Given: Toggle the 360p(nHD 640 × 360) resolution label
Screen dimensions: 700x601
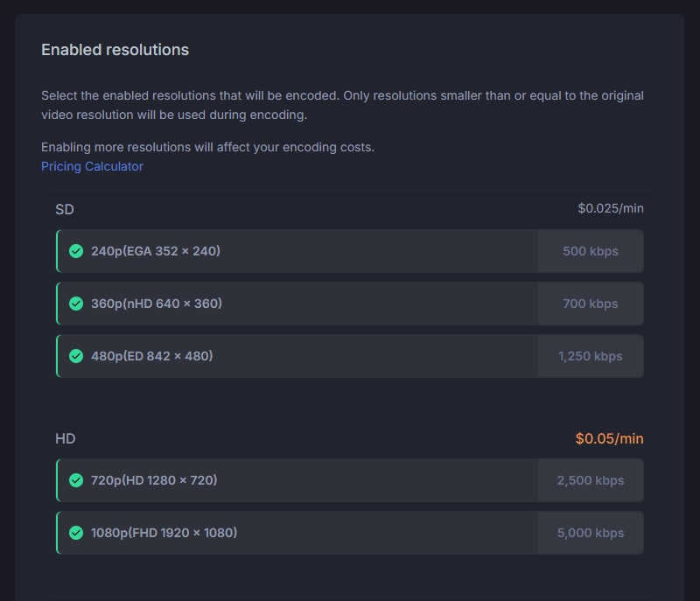Looking at the screenshot, I should pyautogui.click(x=157, y=304).
